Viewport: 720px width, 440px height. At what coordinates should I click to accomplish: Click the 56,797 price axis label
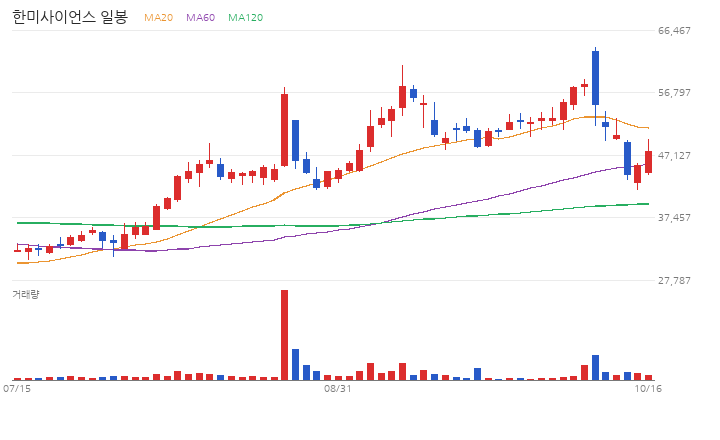tap(674, 93)
